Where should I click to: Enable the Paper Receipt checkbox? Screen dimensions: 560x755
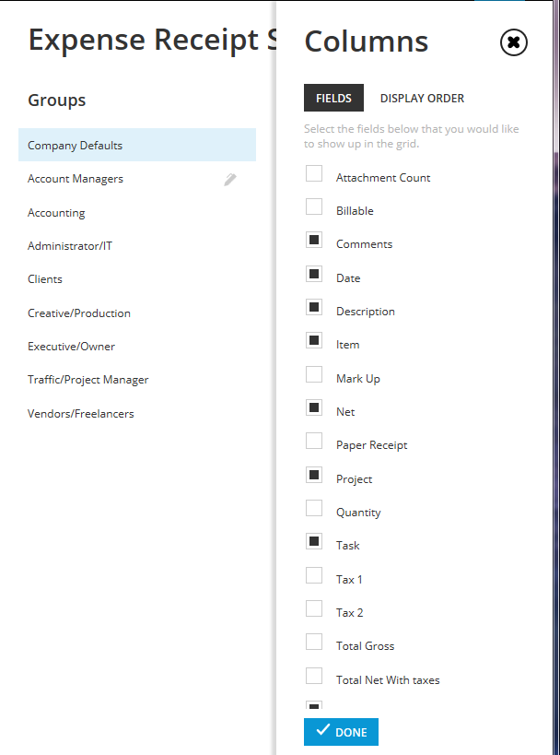pyautogui.click(x=314, y=441)
